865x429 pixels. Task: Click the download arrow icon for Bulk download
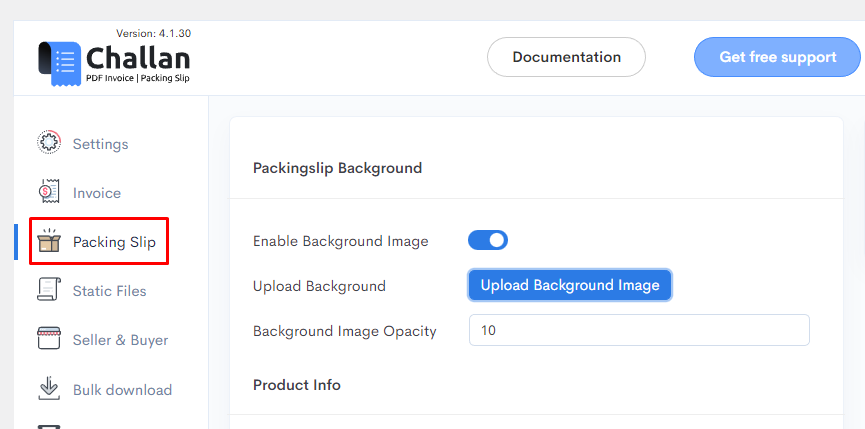(49, 388)
